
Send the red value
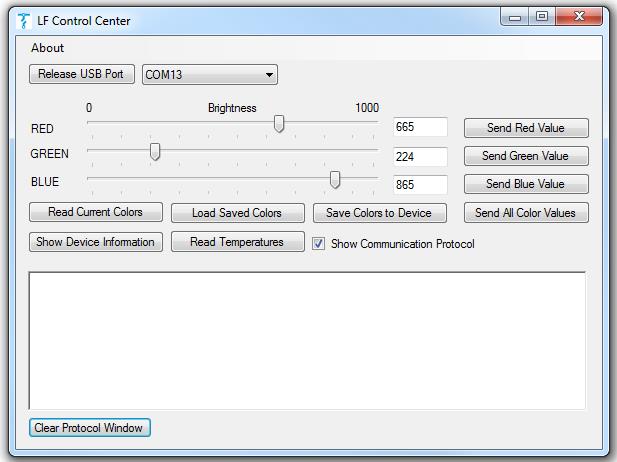pyautogui.click(x=526, y=128)
